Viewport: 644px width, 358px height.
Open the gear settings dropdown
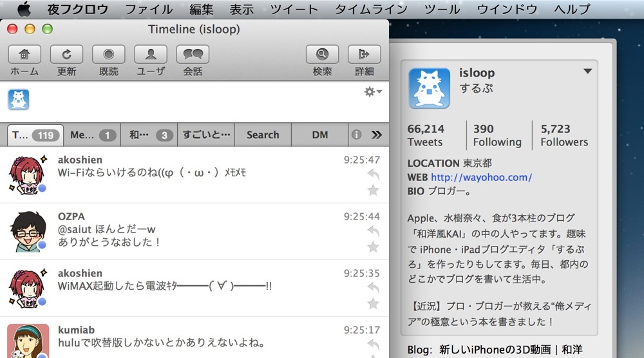coord(373,91)
